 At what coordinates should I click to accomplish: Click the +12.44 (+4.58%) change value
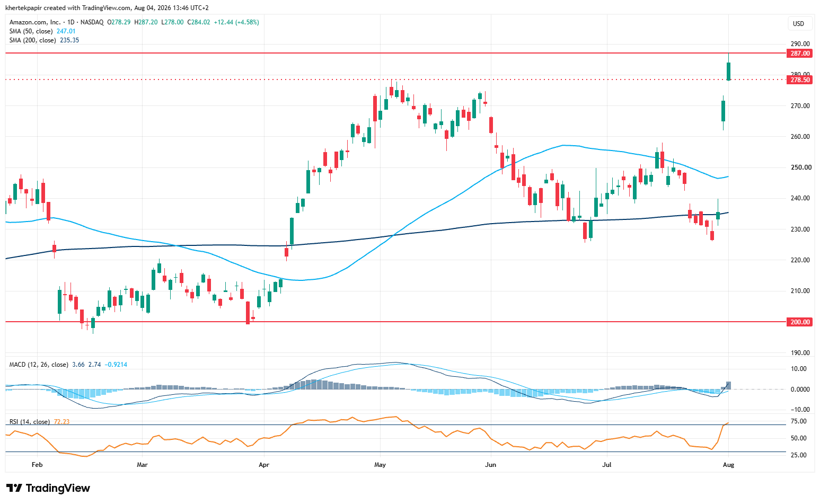coord(236,22)
